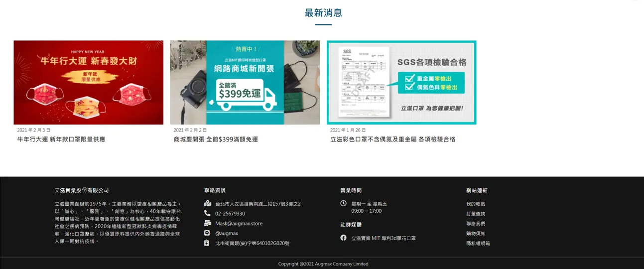Click the 網站連結 footer heading
The width and height of the screenshot is (644, 269).
[x=477, y=190]
